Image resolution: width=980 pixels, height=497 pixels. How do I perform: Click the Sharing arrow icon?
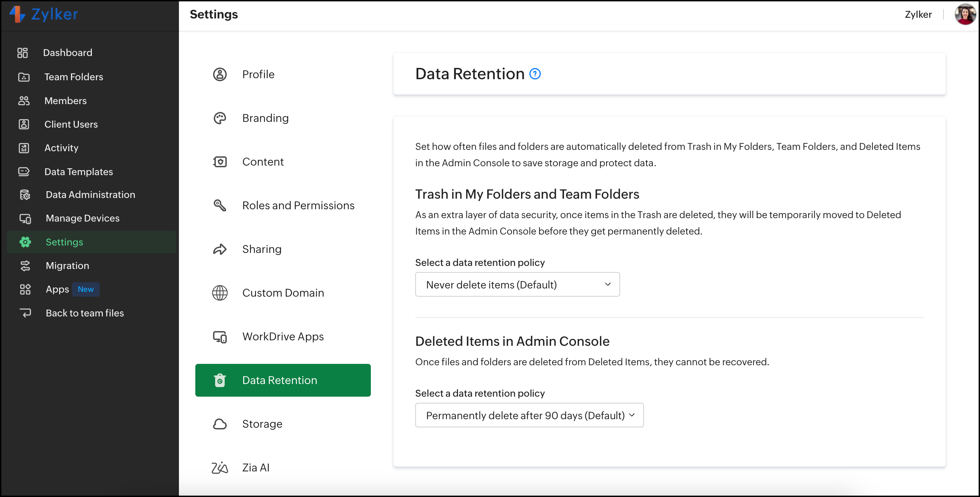pos(220,249)
